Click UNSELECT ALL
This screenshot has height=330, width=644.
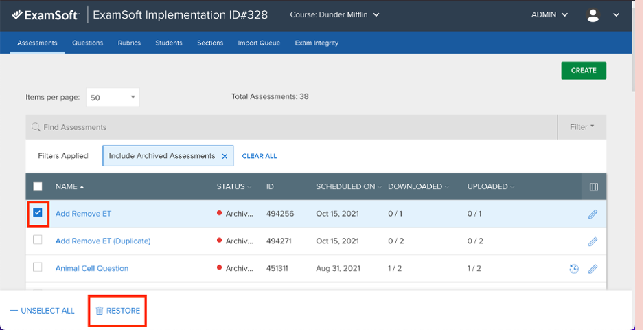pos(42,311)
